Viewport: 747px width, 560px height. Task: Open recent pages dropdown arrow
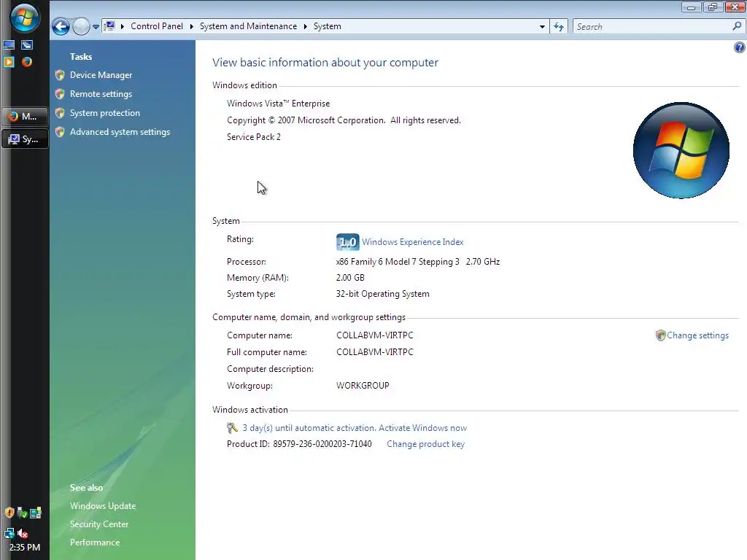coord(96,27)
